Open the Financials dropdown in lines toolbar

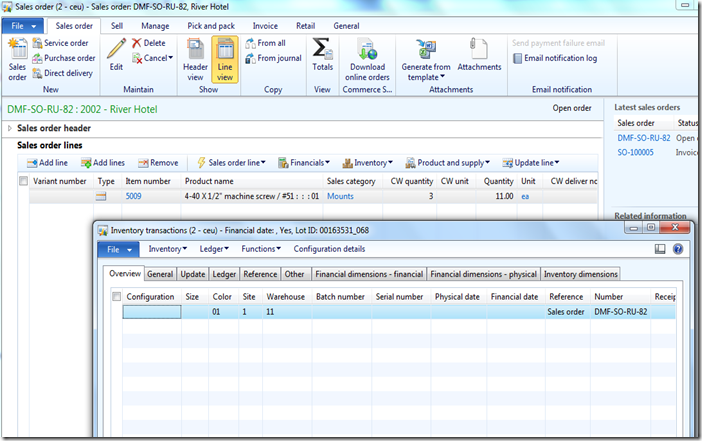pyautogui.click(x=305, y=162)
